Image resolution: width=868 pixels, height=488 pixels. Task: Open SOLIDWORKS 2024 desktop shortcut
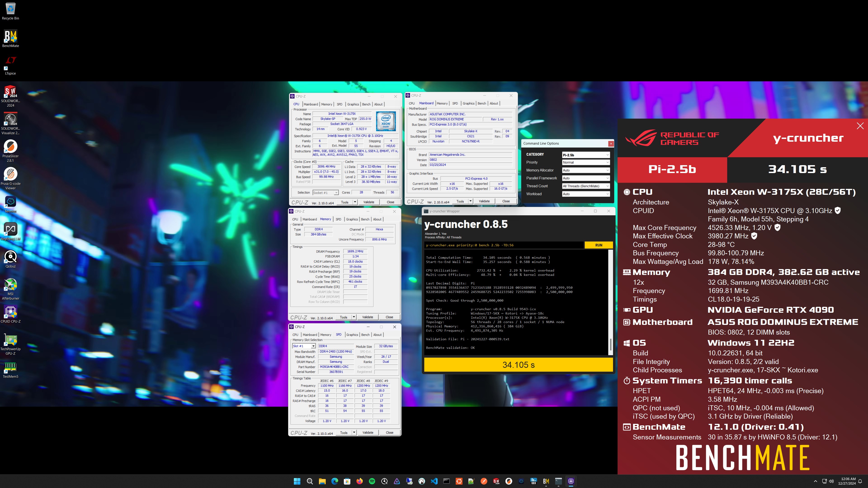click(10, 96)
